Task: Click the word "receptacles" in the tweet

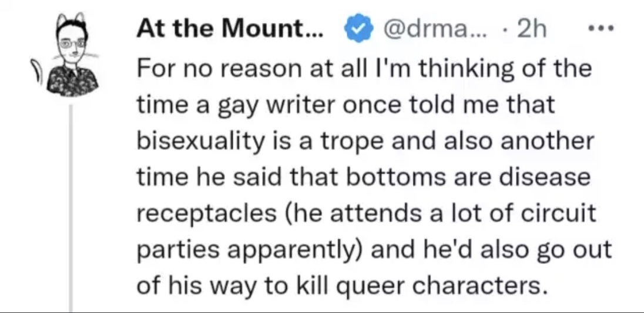Action: click(x=206, y=214)
